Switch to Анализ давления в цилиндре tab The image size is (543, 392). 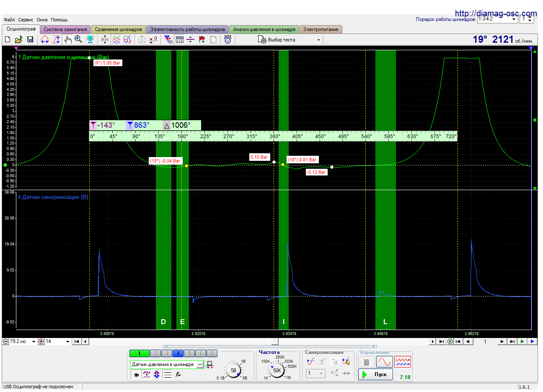tap(264, 29)
